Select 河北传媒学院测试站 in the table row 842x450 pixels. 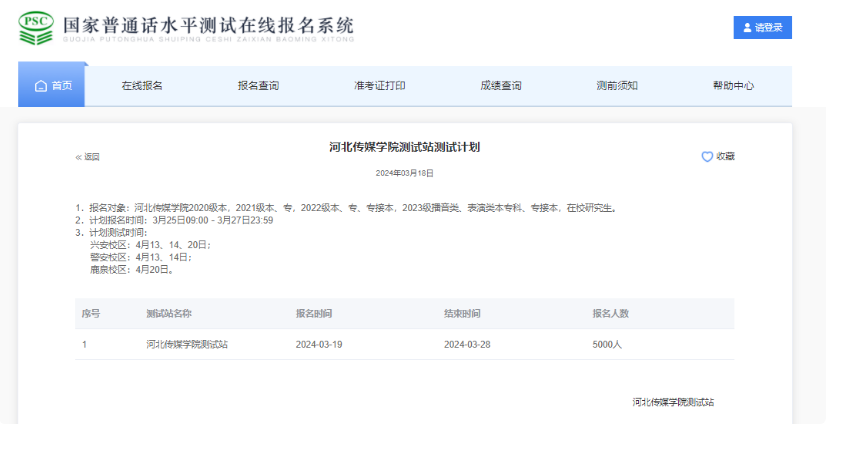(187, 345)
